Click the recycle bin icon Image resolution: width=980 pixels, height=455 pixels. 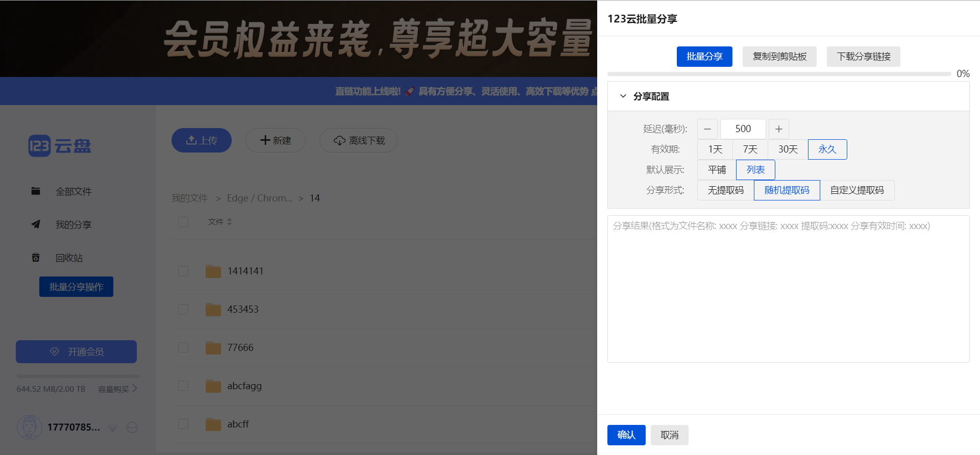point(36,258)
